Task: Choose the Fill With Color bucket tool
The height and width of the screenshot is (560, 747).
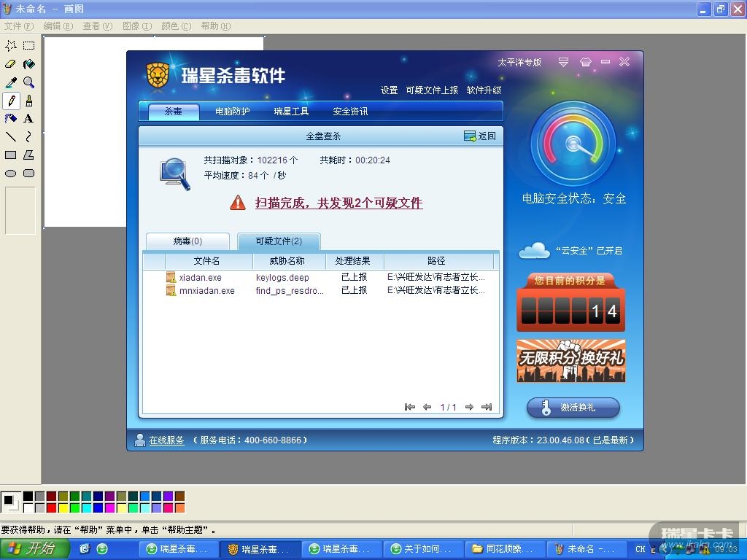Action: [28, 64]
